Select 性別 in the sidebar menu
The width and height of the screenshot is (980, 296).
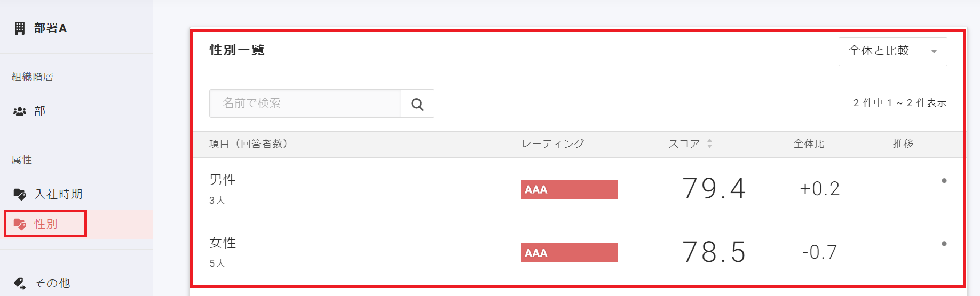[x=46, y=224]
